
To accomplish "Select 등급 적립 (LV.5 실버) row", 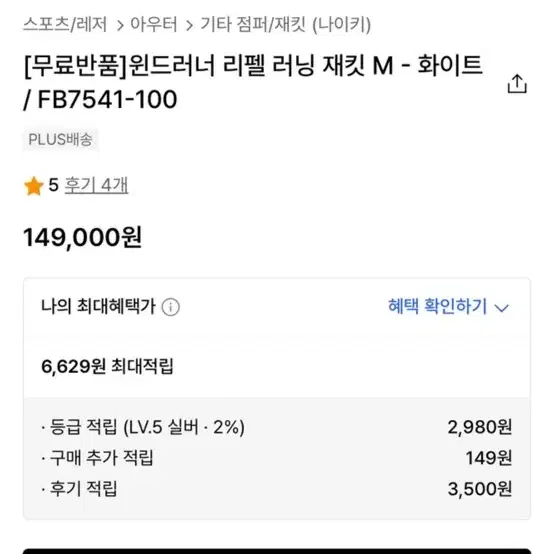I will tap(277, 427).
